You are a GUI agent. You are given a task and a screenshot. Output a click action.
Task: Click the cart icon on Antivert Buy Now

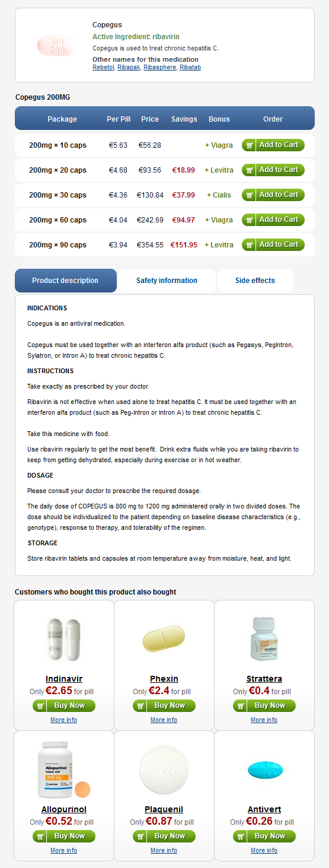(241, 836)
